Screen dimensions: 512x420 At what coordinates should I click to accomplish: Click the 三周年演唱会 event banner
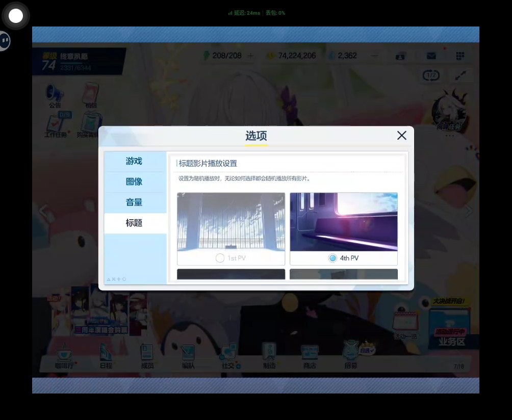tap(99, 312)
